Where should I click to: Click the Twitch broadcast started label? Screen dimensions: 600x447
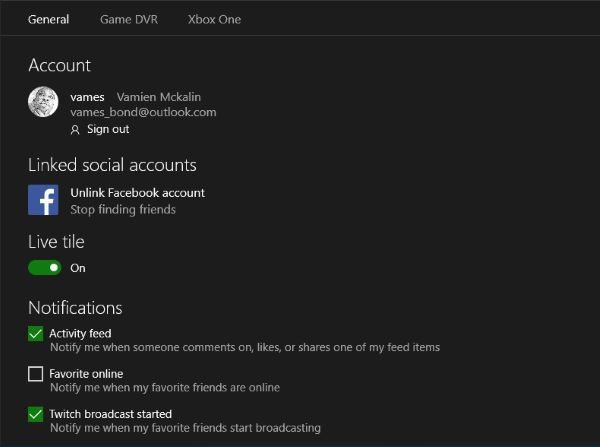111,414
